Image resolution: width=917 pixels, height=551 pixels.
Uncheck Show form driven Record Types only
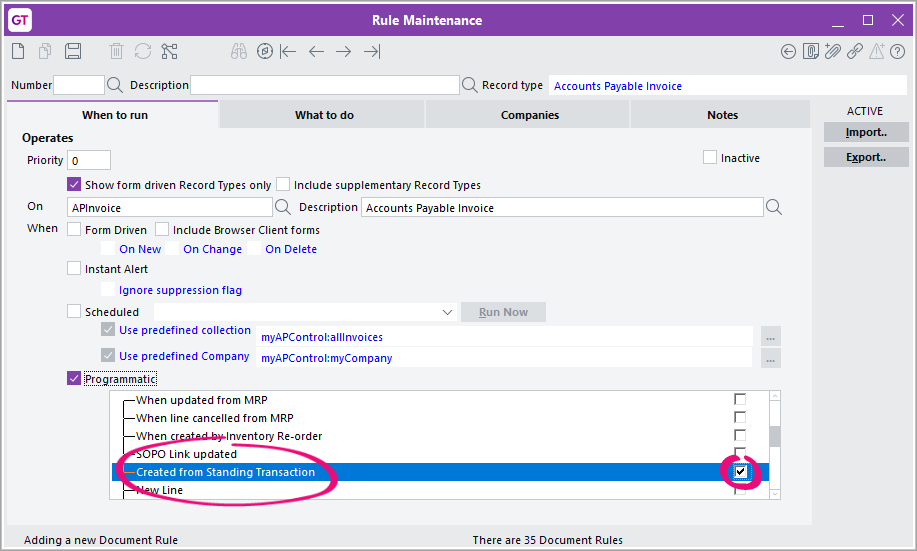click(x=74, y=185)
